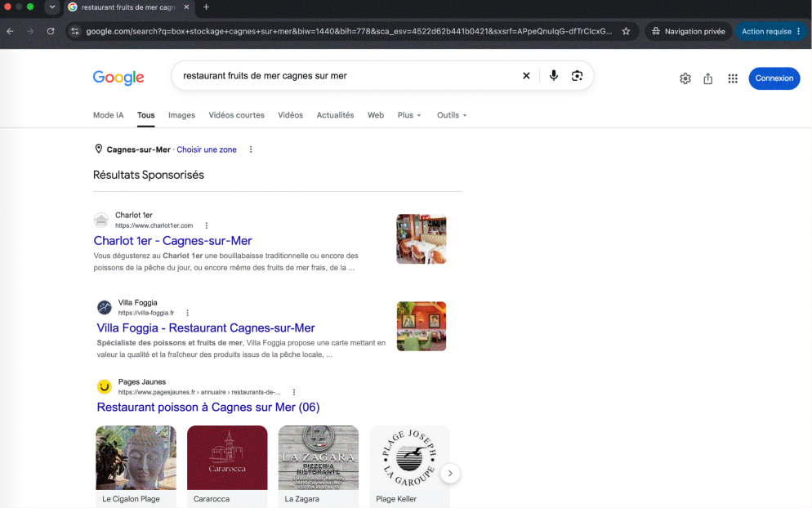The height and width of the screenshot is (508, 812).
Task: Open Restaurant poisson à Cagnes sur Mer link
Action: (208, 407)
